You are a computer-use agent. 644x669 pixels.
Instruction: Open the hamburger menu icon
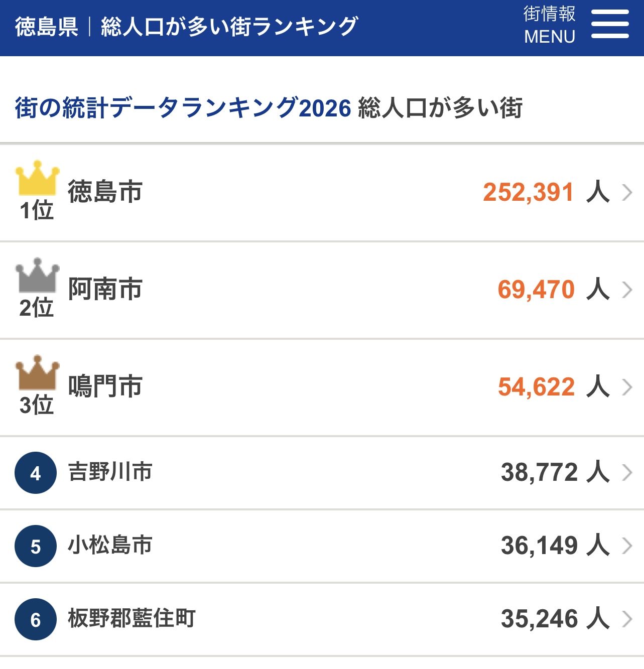click(x=609, y=24)
